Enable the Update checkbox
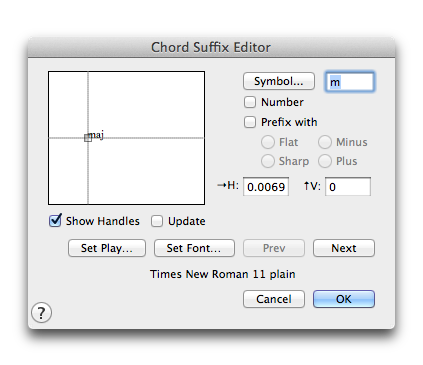Screen dimensions: 423x365 click(x=157, y=221)
